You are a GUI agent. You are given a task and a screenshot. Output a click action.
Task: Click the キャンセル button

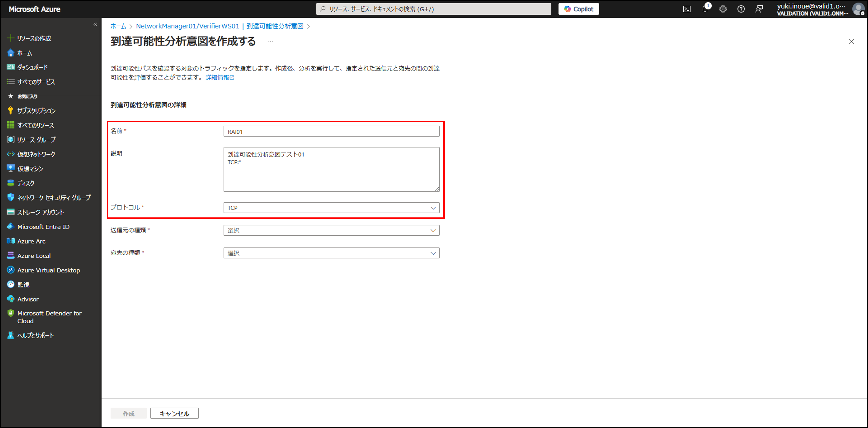pyautogui.click(x=174, y=413)
